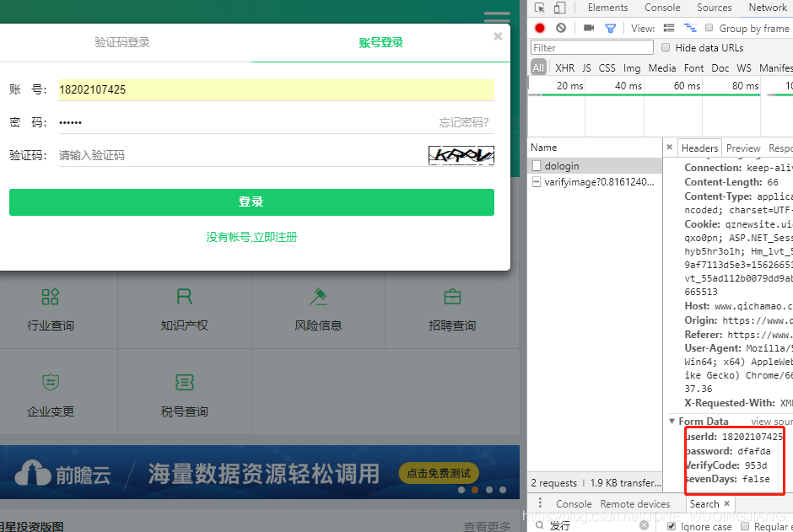
Task: Click the DevTools inspect element icon
Action: coord(540,8)
